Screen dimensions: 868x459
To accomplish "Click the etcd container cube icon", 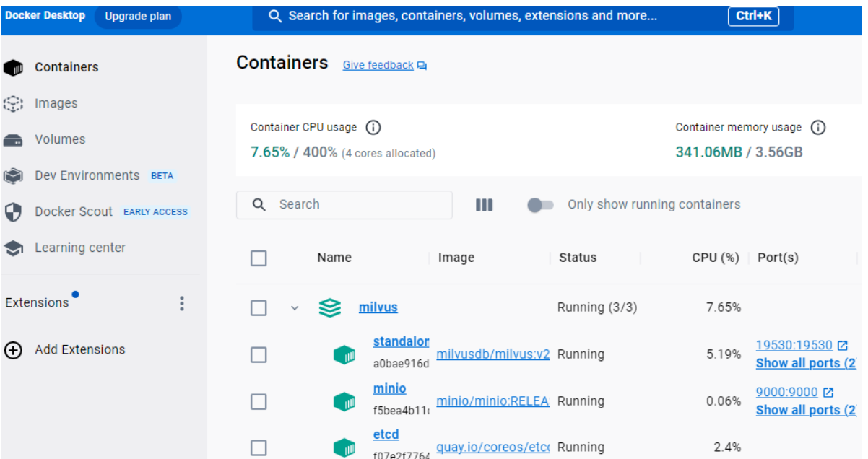I will click(x=344, y=448).
